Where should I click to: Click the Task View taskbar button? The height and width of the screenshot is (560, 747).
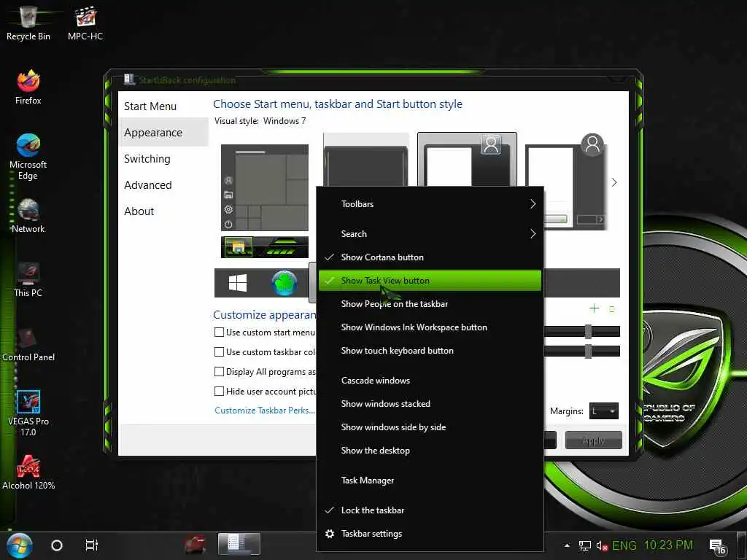pyautogui.click(x=91, y=545)
